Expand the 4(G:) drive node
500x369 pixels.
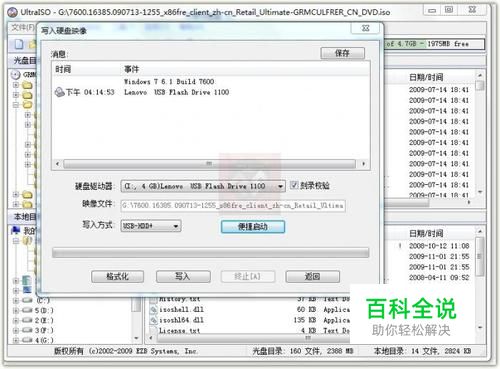pyautogui.click(x=16, y=340)
